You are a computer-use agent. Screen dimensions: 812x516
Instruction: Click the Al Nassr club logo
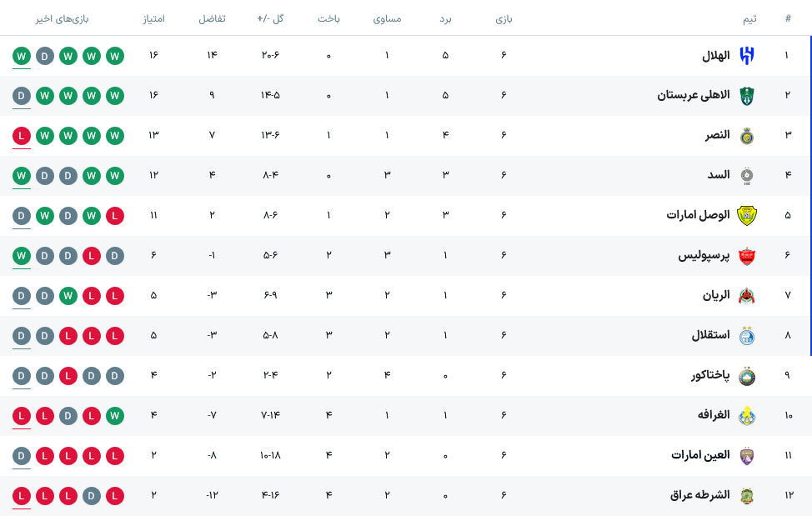(746, 136)
